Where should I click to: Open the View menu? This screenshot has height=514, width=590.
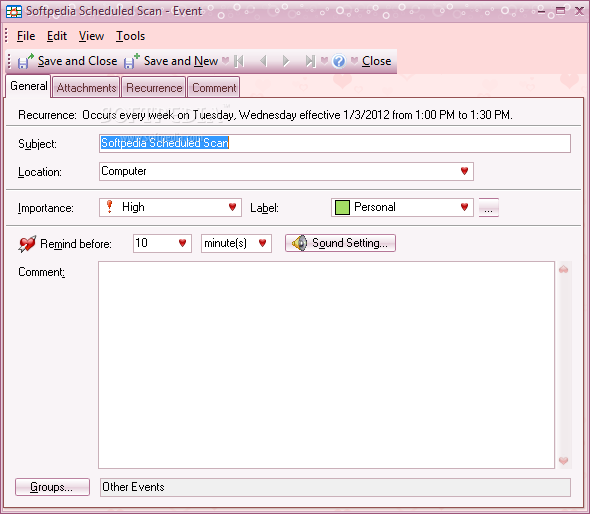(91, 36)
